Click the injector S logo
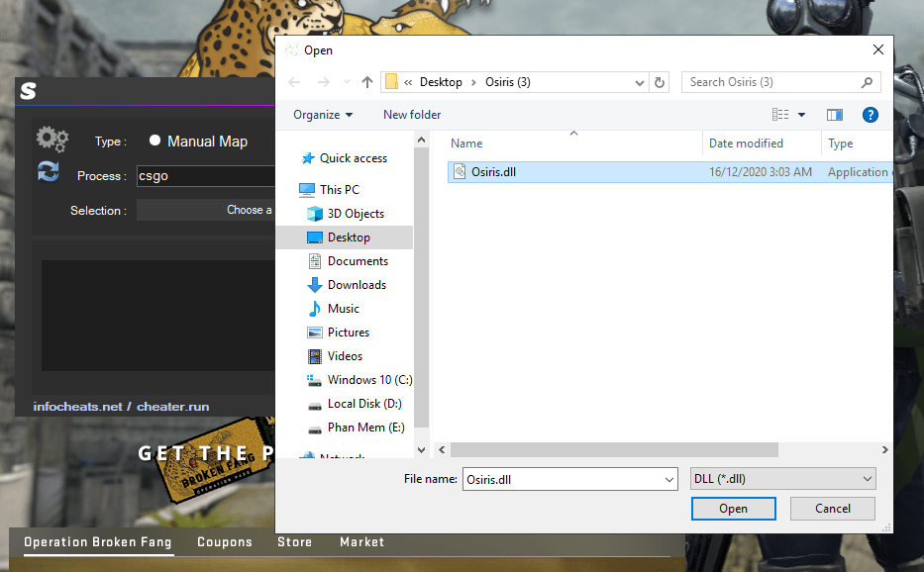 tap(29, 91)
